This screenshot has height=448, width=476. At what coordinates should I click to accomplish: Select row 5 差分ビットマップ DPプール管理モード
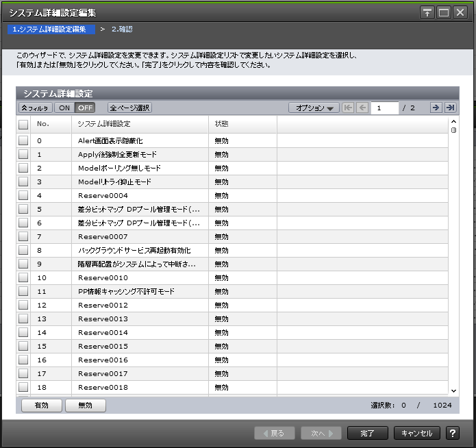pos(232,209)
